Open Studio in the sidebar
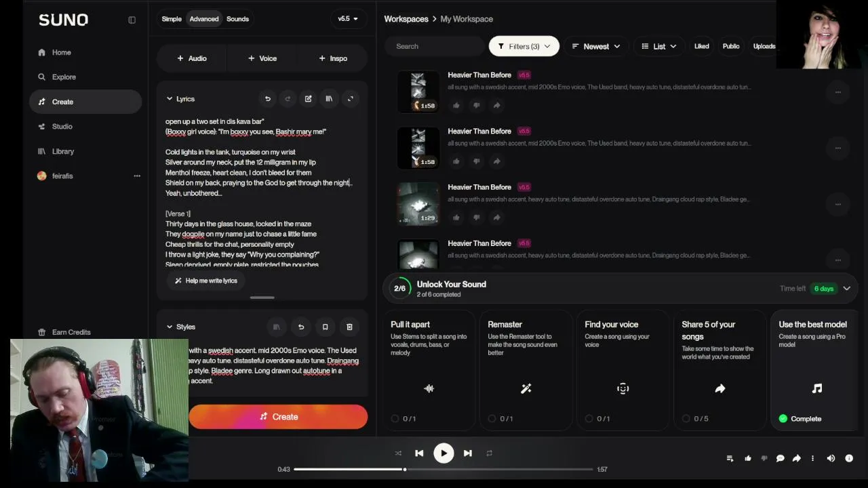The width and height of the screenshot is (868, 488). (85, 127)
